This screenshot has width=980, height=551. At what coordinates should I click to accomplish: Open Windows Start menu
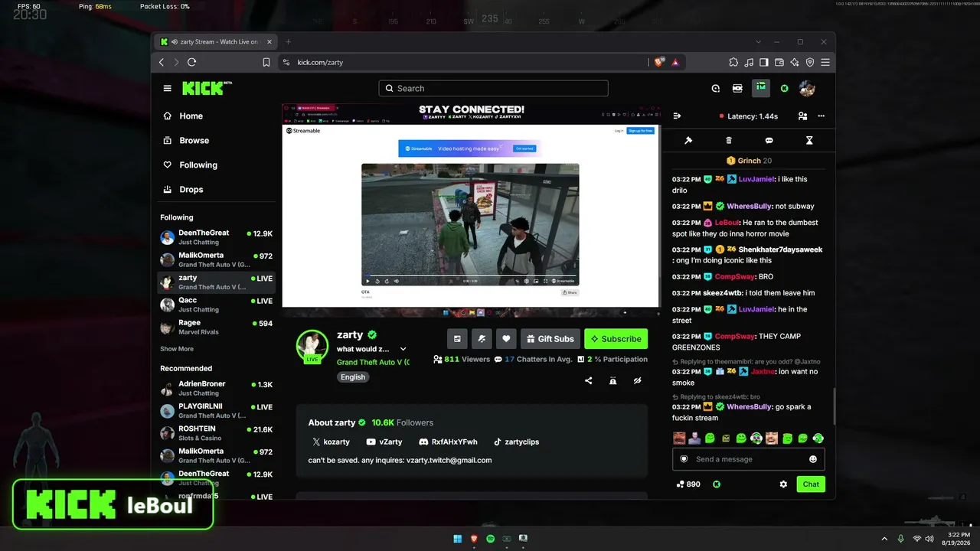tap(457, 539)
